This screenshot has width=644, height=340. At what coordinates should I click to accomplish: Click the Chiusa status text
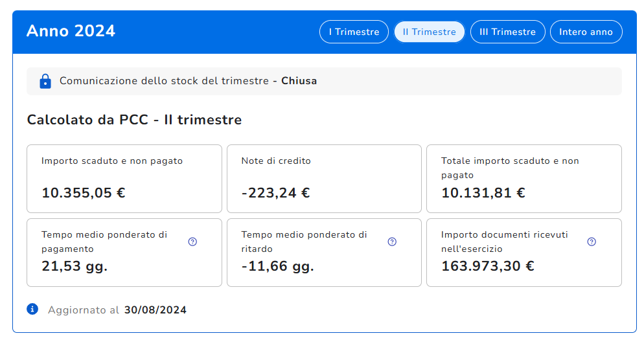pyautogui.click(x=299, y=81)
